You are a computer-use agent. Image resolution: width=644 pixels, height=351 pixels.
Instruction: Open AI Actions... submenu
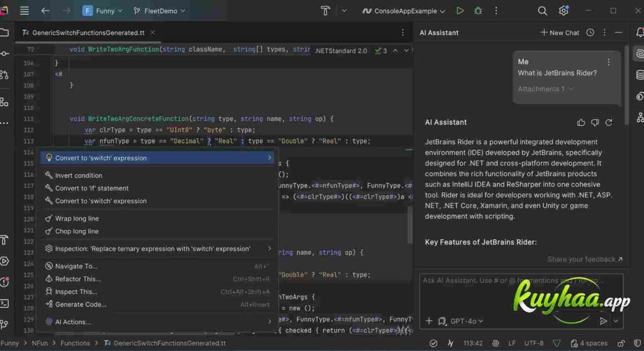[x=157, y=322]
